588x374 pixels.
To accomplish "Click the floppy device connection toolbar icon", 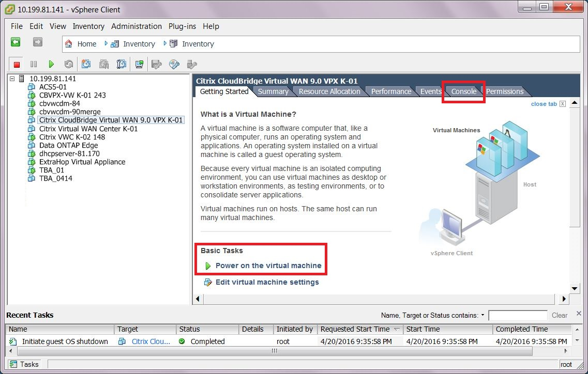I will [x=156, y=65].
